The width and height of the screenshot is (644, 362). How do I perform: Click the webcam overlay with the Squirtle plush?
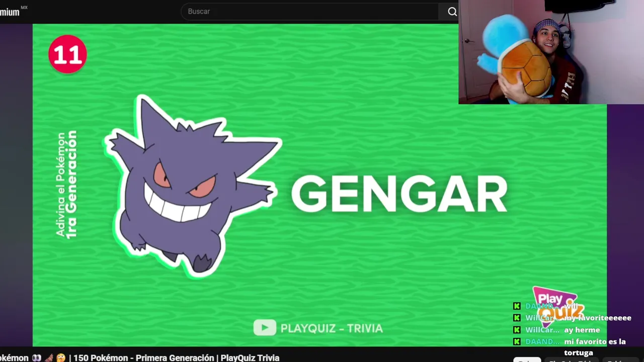click(551, 52)
